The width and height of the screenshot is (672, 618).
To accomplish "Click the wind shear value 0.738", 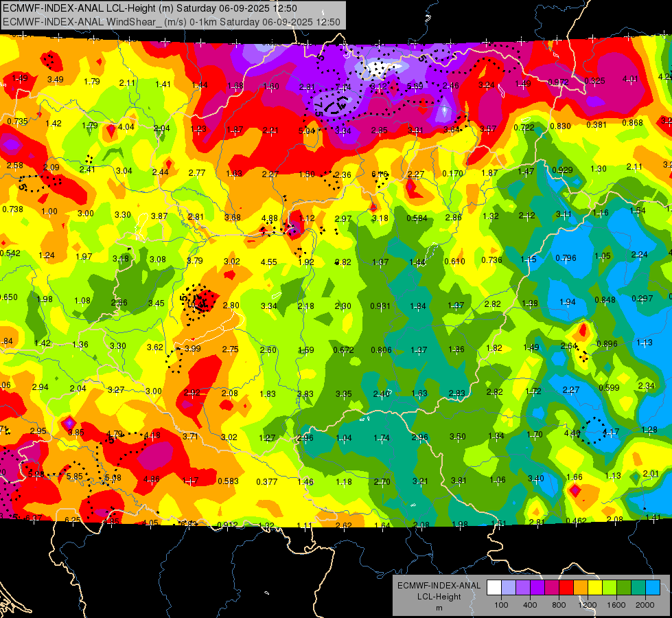I will tap(13, 209).
